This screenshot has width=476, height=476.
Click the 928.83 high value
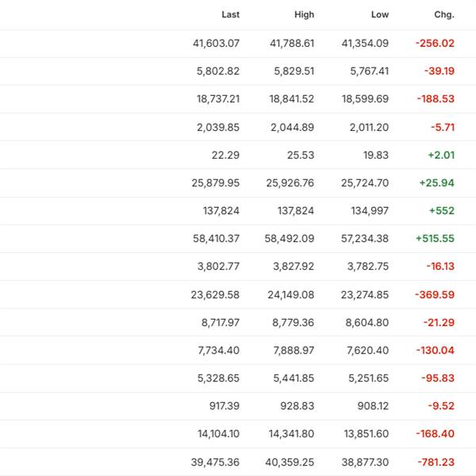(297, 406)
